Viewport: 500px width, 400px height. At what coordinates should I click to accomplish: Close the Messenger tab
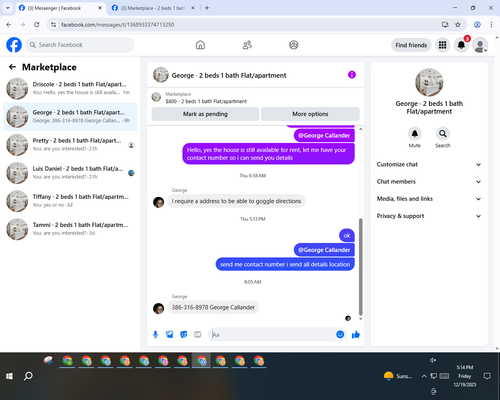(x=100, y=8)
